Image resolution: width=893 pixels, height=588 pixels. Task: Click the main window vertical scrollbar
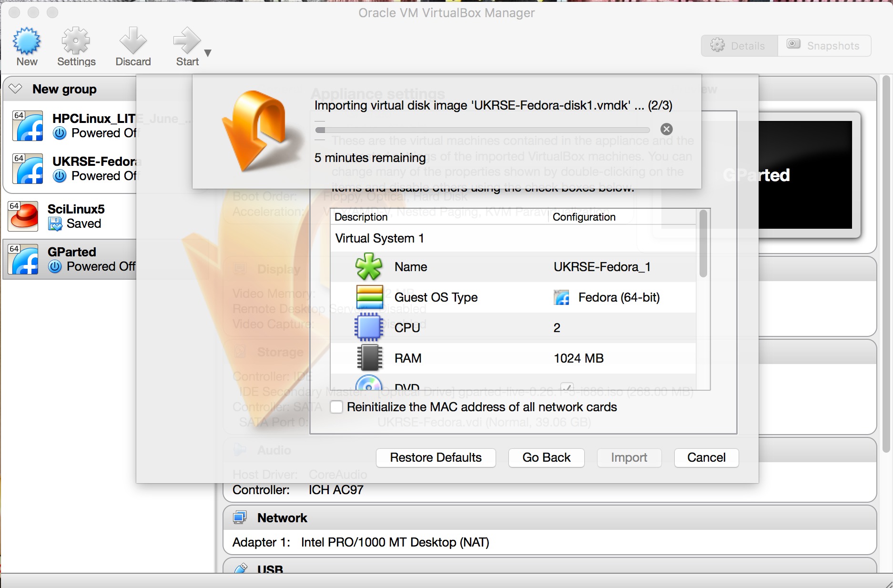coord(886,264)
